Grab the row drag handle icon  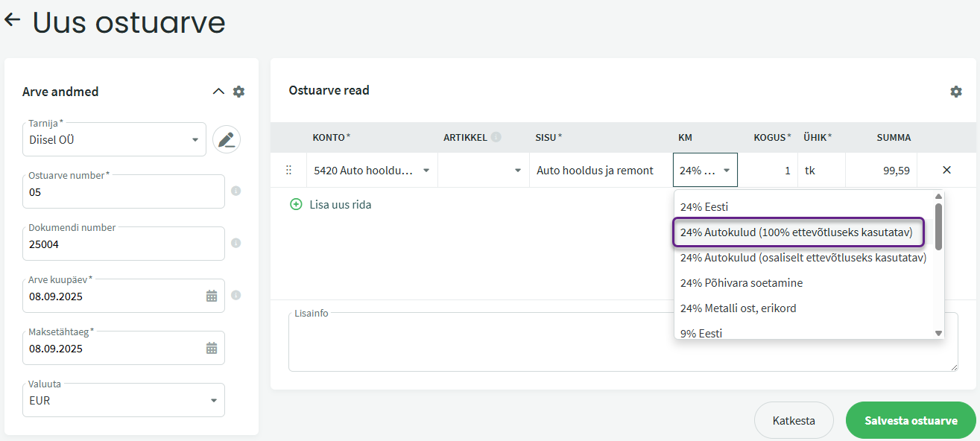pyautogui.click(x=289, y=171)
